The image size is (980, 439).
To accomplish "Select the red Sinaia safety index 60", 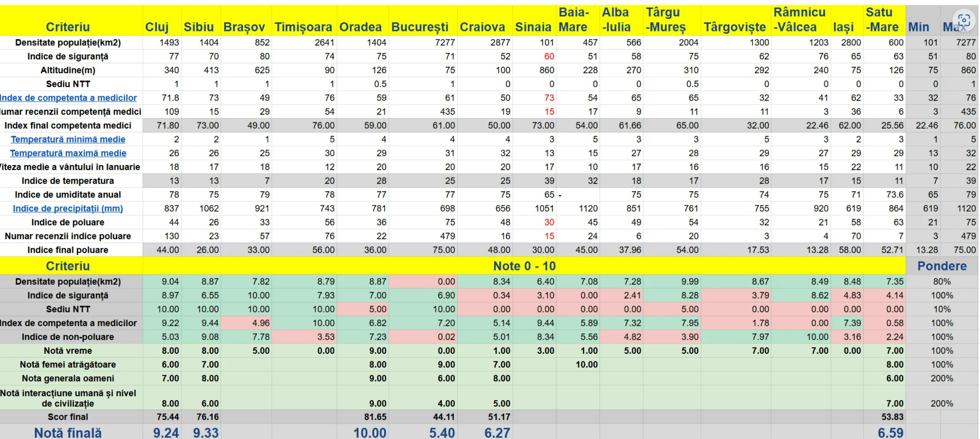I will [549, 56].
